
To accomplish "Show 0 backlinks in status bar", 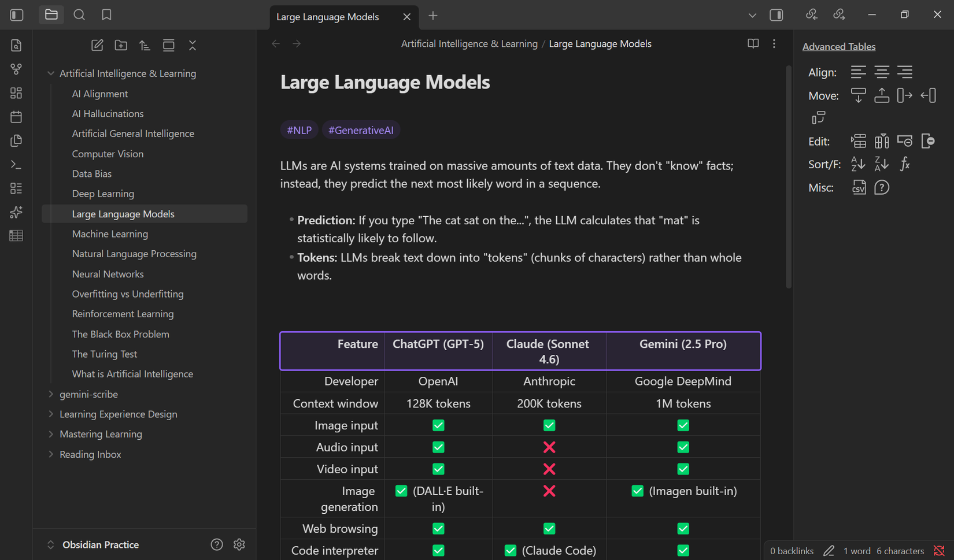I will [792, 551].
